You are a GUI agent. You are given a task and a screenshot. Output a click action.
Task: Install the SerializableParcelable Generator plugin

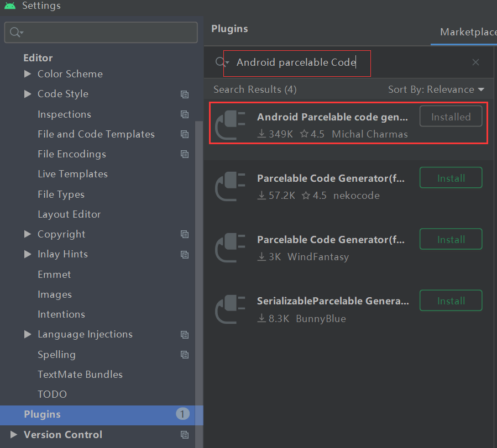451,301
